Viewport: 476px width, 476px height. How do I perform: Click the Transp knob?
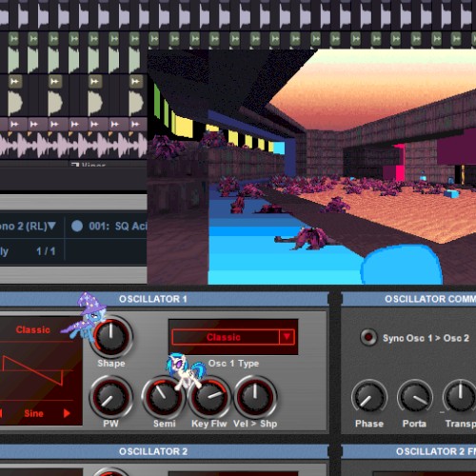point(460,398)
